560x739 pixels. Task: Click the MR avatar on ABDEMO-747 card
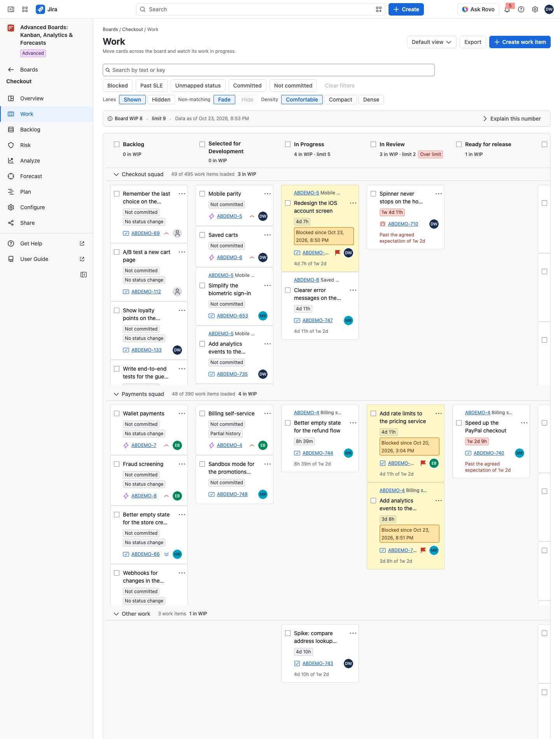click(x=348, y=320)
